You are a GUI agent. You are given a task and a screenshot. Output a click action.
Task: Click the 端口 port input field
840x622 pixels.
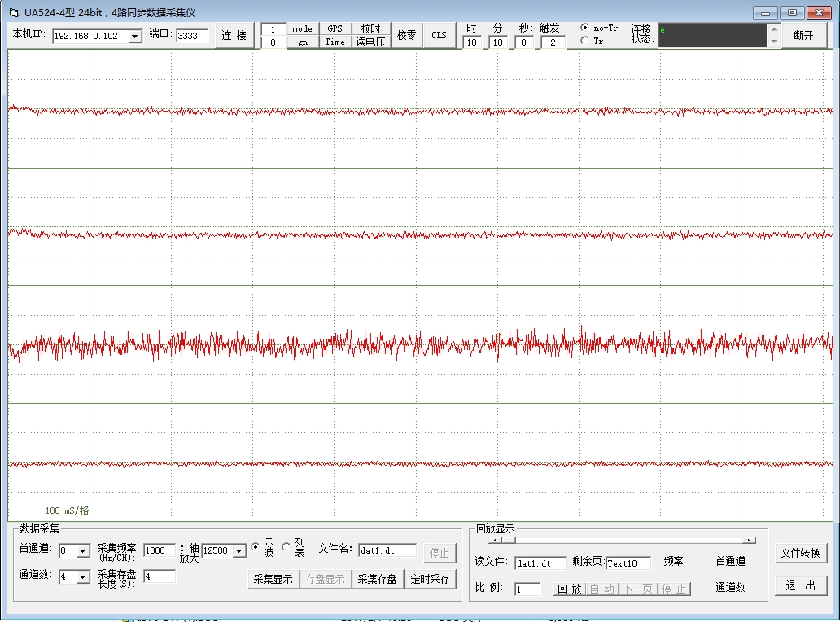coord(192,36)
